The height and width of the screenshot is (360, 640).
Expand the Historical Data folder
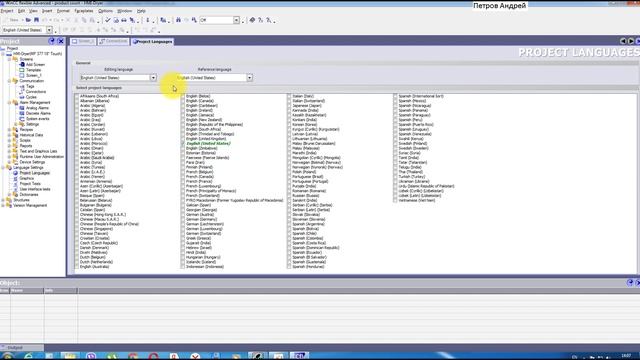(9, 135)
